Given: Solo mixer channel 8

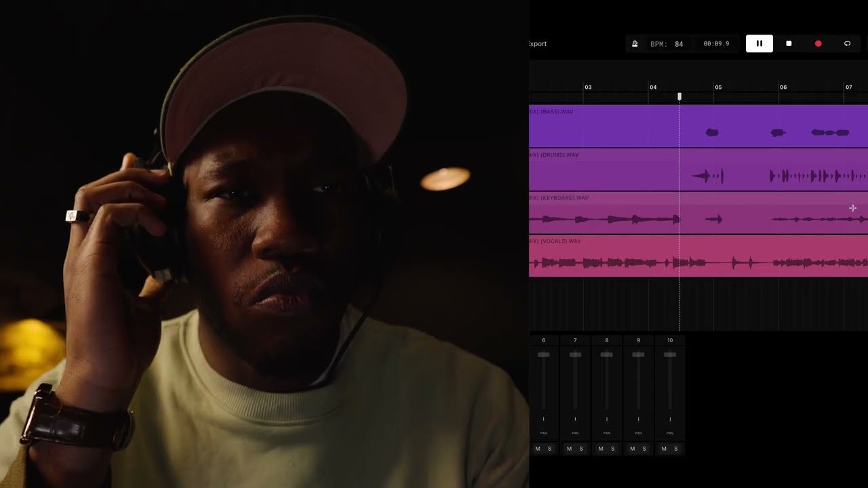Looking at the screenshot, I should [x=612, y=449].
